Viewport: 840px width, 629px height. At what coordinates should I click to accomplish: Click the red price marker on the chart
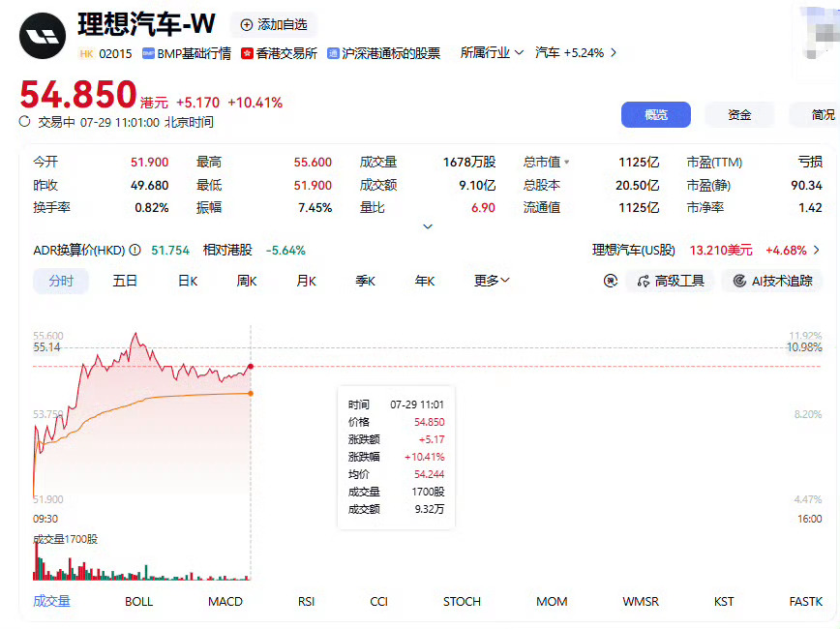(251, 367)
